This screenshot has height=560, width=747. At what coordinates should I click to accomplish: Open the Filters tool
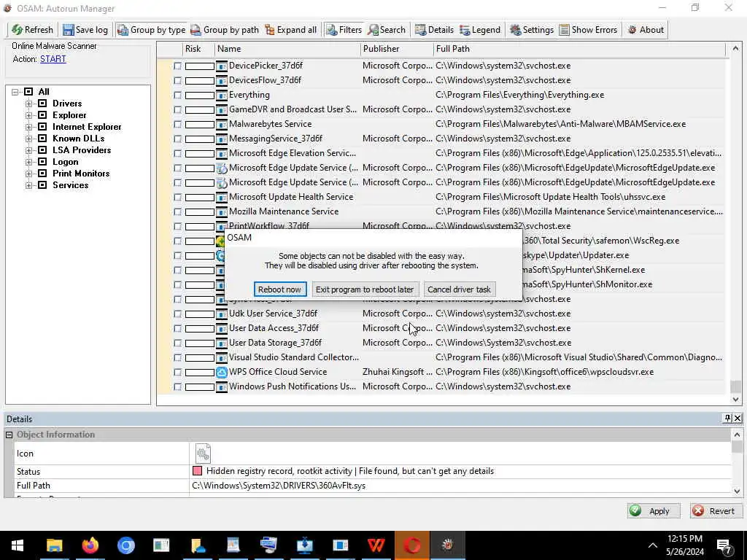[344, 29]
